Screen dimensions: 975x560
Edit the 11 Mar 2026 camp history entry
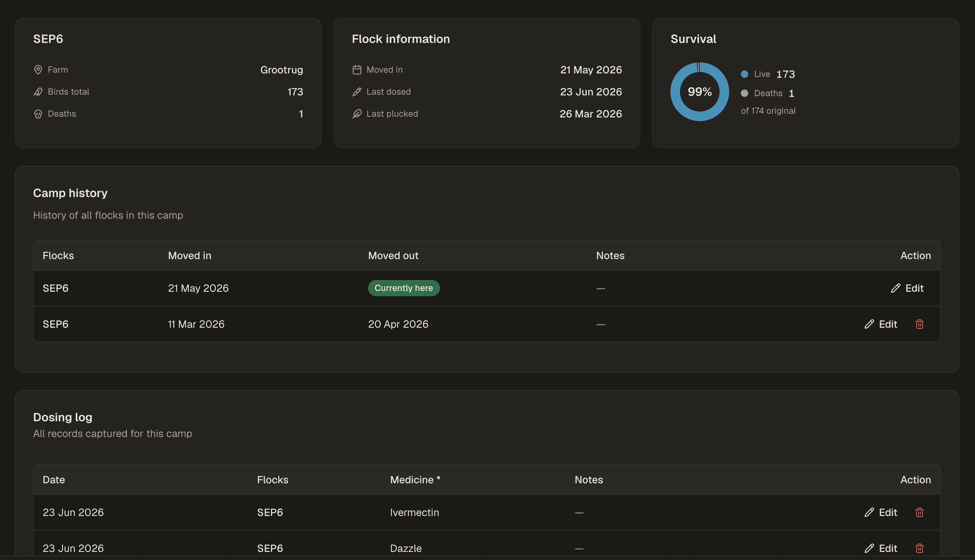coord(880,324)
